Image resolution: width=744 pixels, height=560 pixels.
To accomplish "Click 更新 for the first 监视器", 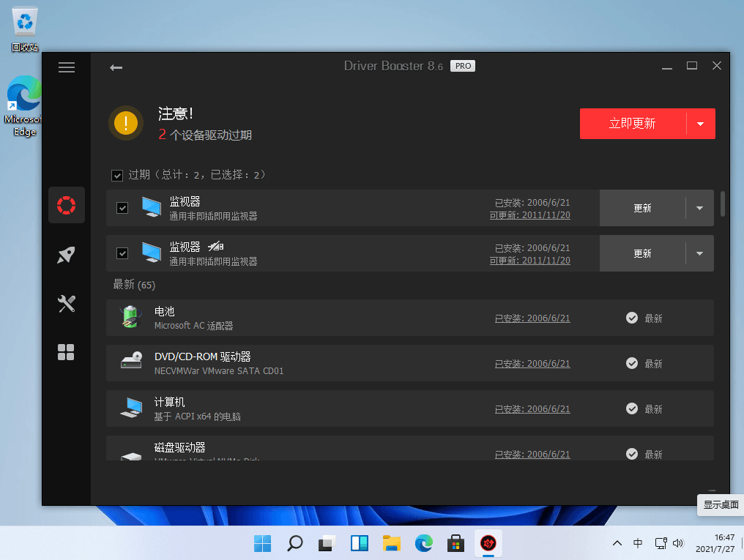I will tap(642, 208).
